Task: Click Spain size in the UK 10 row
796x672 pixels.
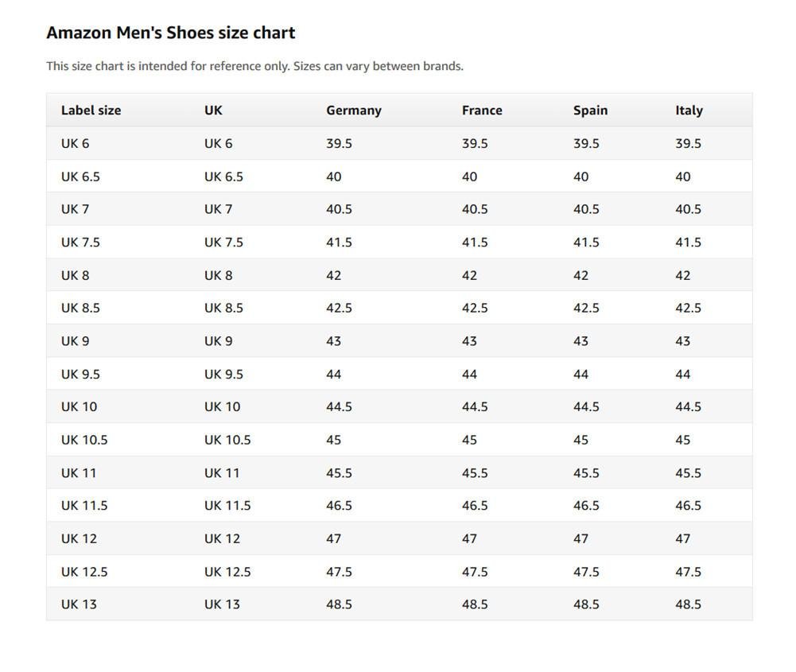Action: coord(586,406)
